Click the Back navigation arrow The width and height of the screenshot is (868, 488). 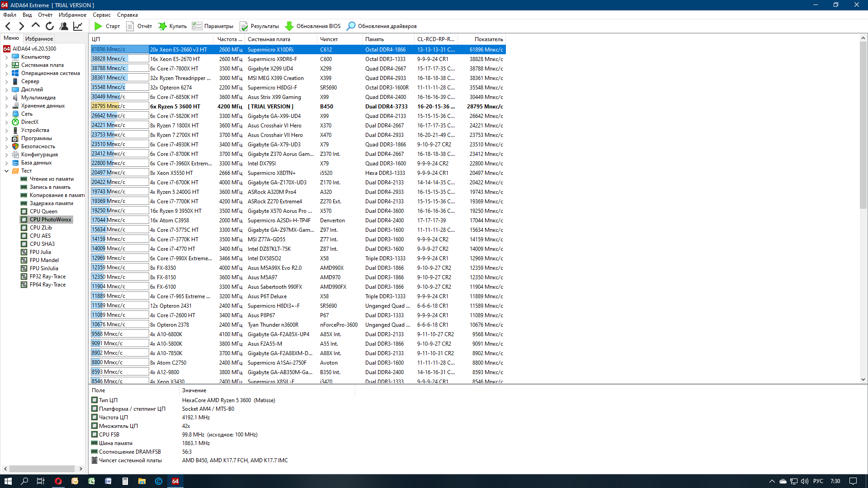(x=8, y=26)
